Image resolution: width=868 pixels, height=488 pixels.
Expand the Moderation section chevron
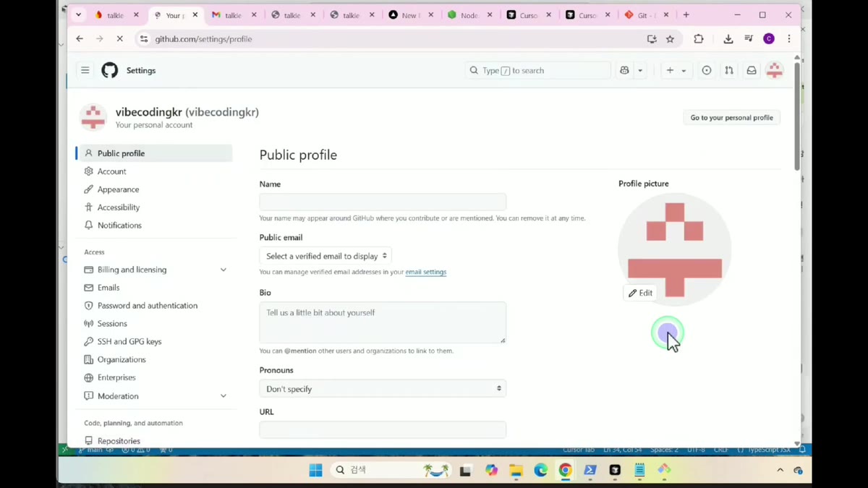point(223,396)
